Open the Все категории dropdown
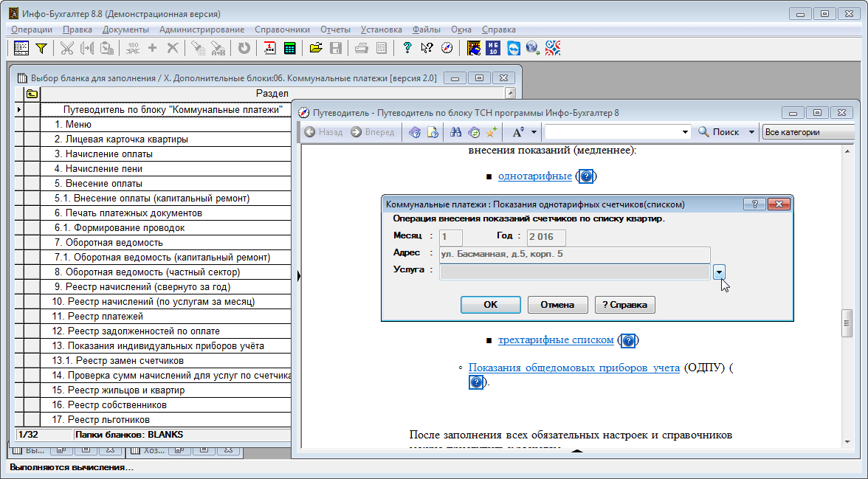 pyautogui.click(x=809, y=132)
